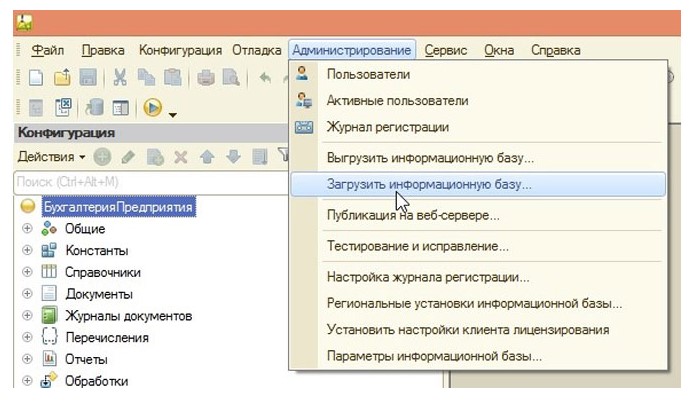Open the Справка menu
693x401 pixels.
click(x=556, y=50)
